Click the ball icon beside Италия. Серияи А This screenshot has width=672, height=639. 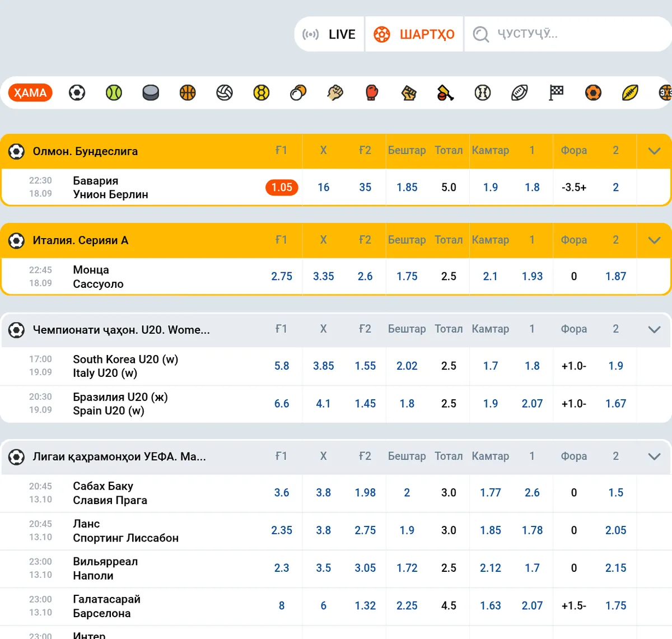(x=17, y=241)
